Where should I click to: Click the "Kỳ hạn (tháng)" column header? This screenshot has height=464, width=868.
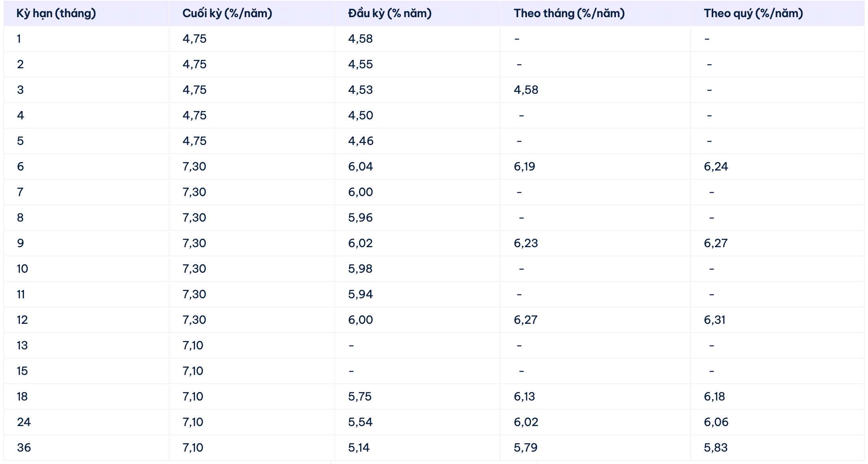click(x=56, y=14)
